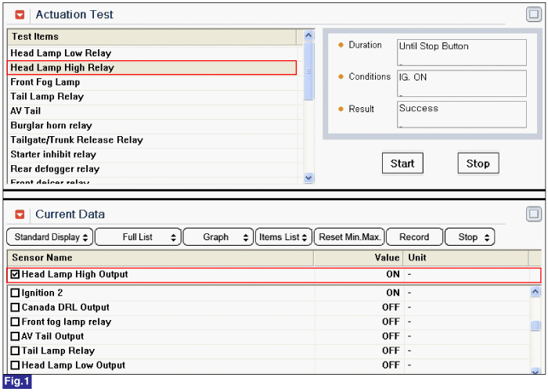The height and width of the screenshot is (392, 548).
Task: Maximize the Actuation Test panel
Action: click(x=534, y=14)
